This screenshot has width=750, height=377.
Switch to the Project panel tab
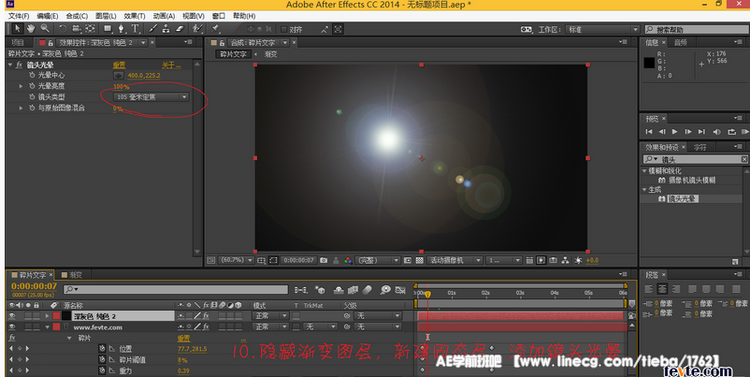[x=18, y=43]
